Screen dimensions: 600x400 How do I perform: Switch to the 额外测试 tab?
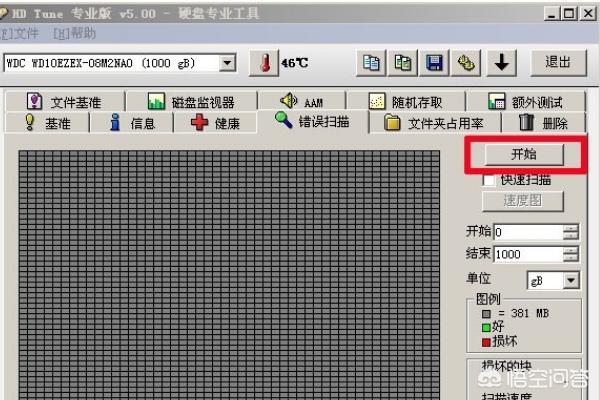[526, 102]
